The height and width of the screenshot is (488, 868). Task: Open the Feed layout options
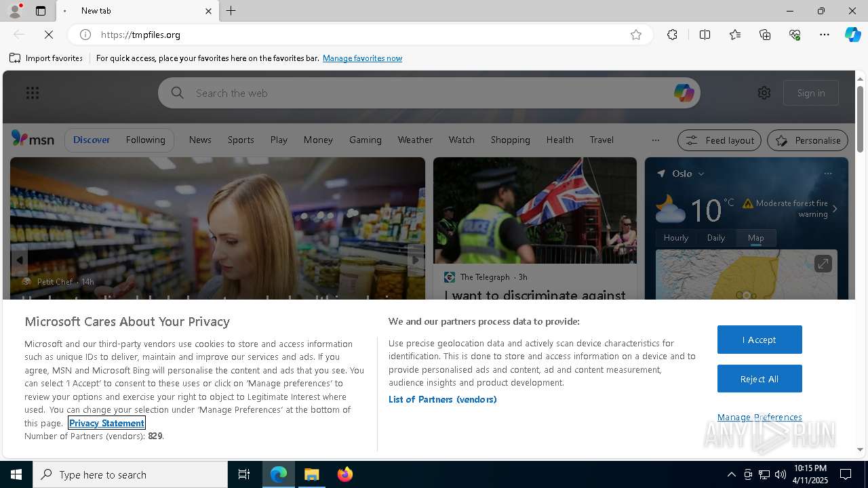pyautogui.click(x=719, y=140)
